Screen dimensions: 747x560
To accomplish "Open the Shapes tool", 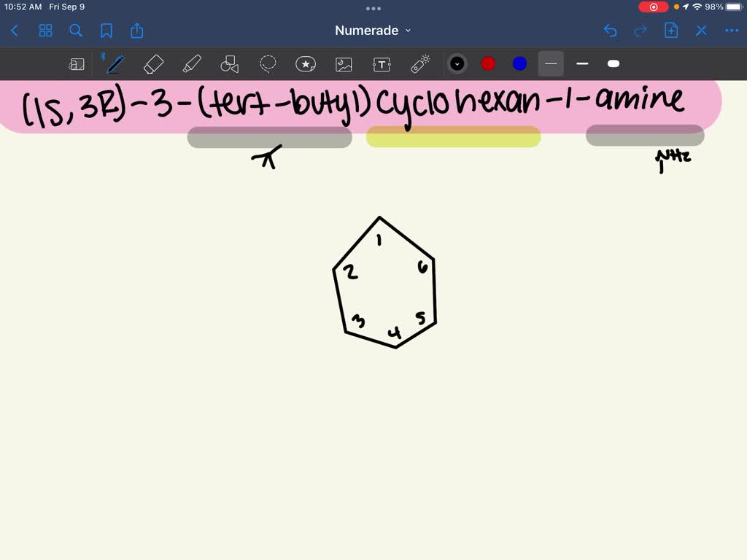I will [x=230, y=64].
